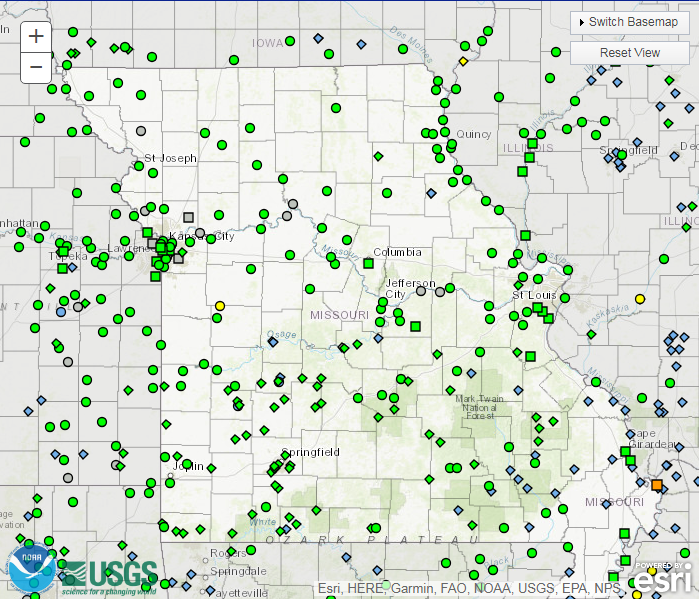Zoom out with the minus button
Screen dimensions: 699x599
pyautogui.click(x=36, y=67)
